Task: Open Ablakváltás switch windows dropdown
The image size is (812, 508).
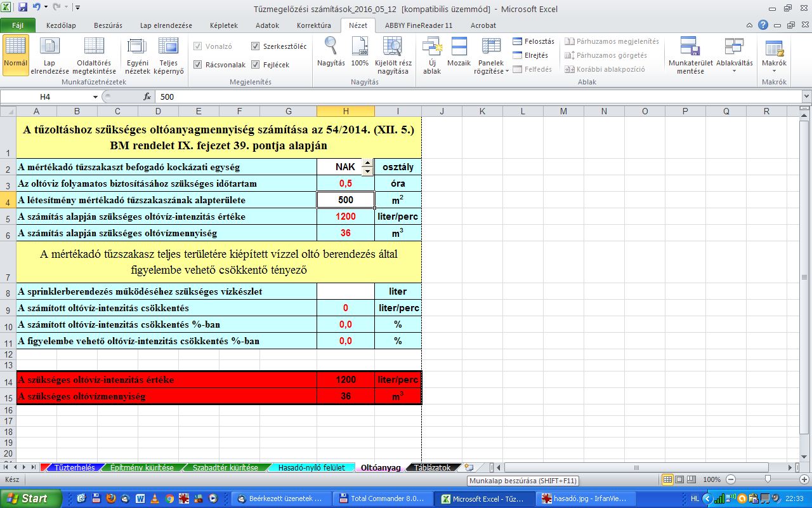Action: click(x=734, y=55)
